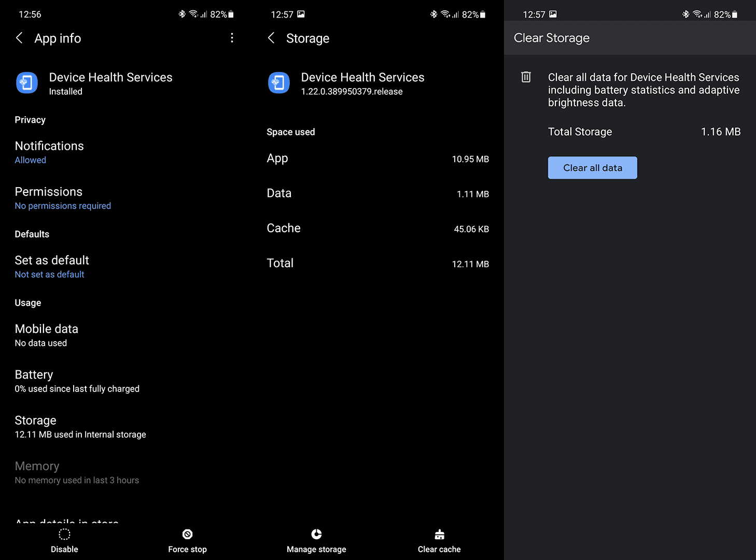Open Permissions settings

(126, 198)
